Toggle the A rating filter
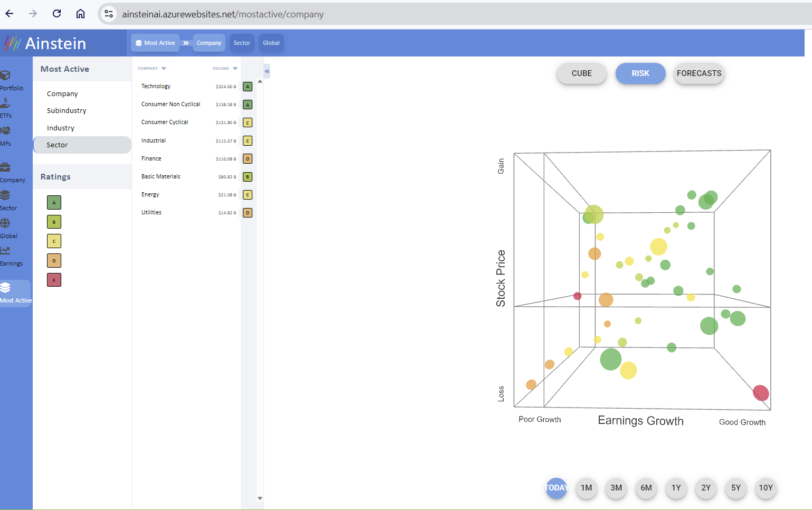812x510 pixels. 54,203
